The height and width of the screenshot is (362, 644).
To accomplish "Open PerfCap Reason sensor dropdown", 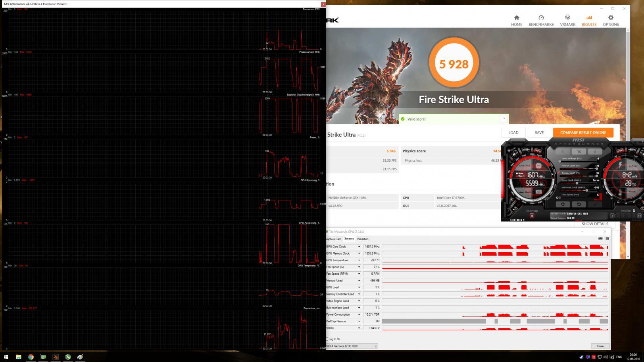I will 359,321.
